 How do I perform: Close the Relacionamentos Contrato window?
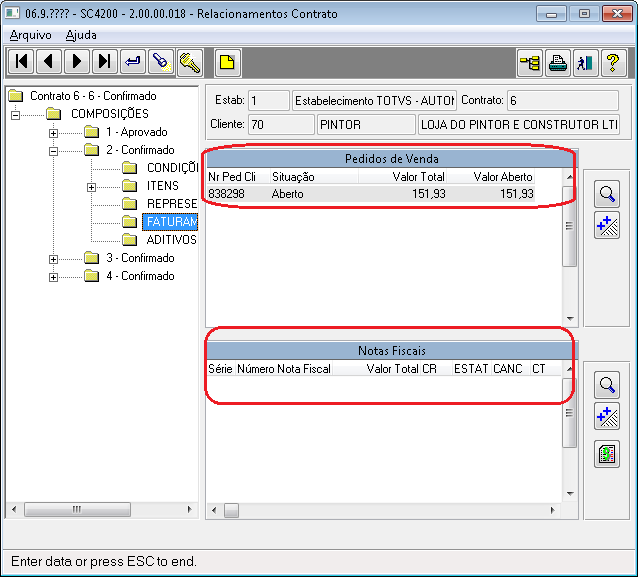tap(617, 14)
